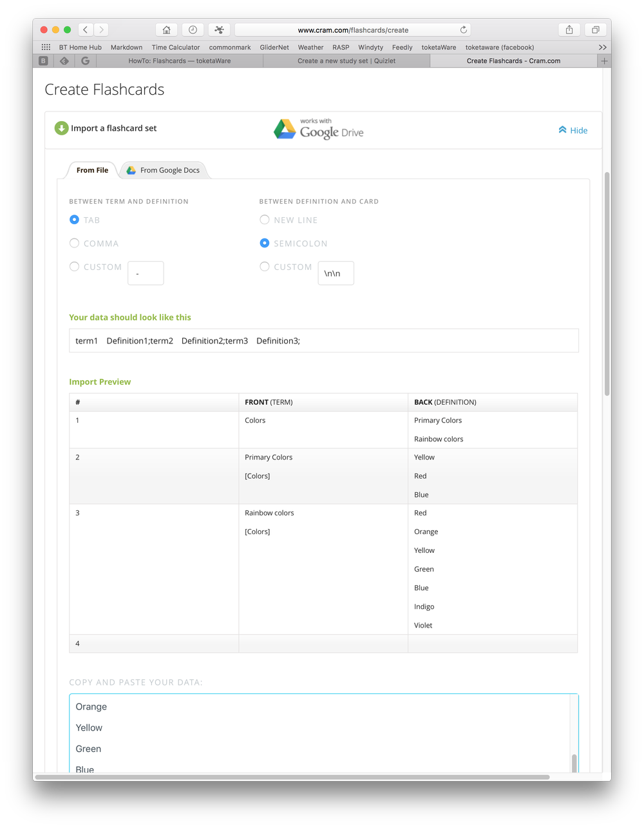Click the textarea vertical scrollbar thumb
This screenshot has width=644, height=828.
pos(574,763)
